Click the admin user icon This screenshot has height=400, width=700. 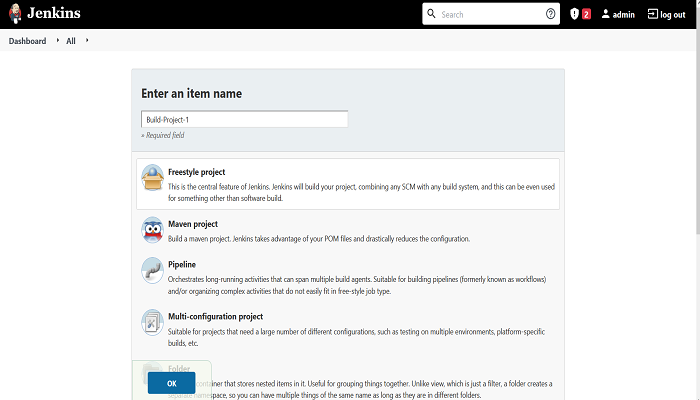point(605,14)
